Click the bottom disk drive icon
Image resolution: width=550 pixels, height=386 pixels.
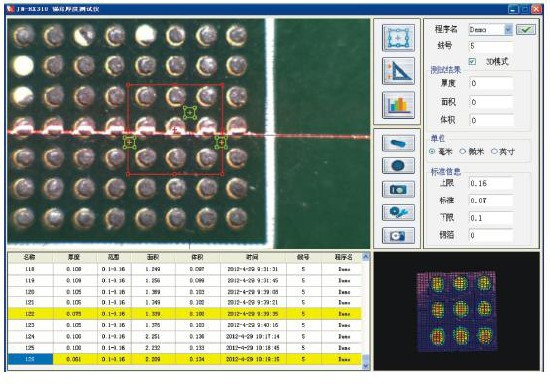coord(398,235)
